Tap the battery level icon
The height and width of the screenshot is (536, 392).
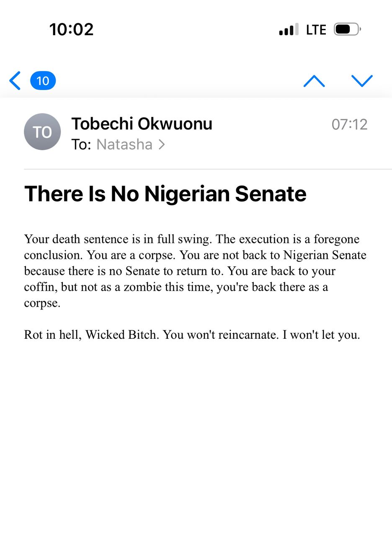coord(347,30)
